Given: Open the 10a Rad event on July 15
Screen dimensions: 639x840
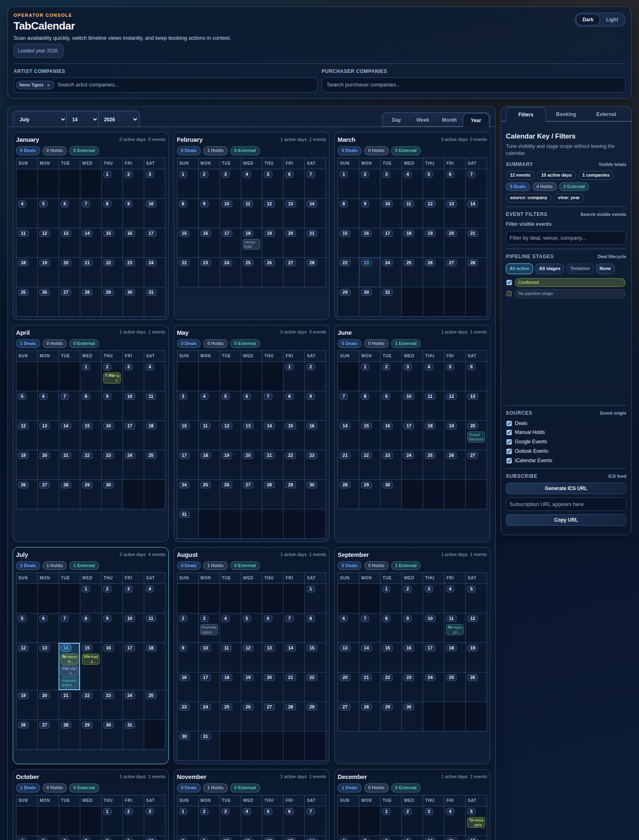Looking at the screenshot, I should click(91, 659).
